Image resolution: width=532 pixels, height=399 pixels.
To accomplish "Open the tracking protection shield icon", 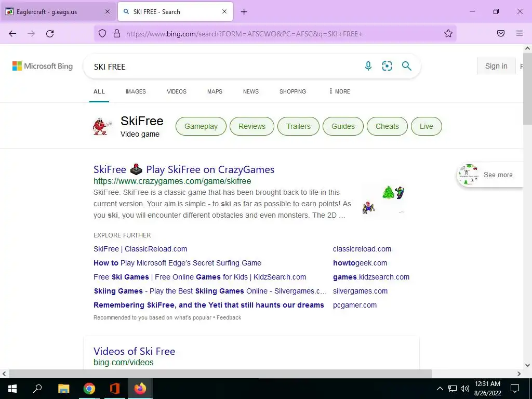I will click(x=102, y=34).
